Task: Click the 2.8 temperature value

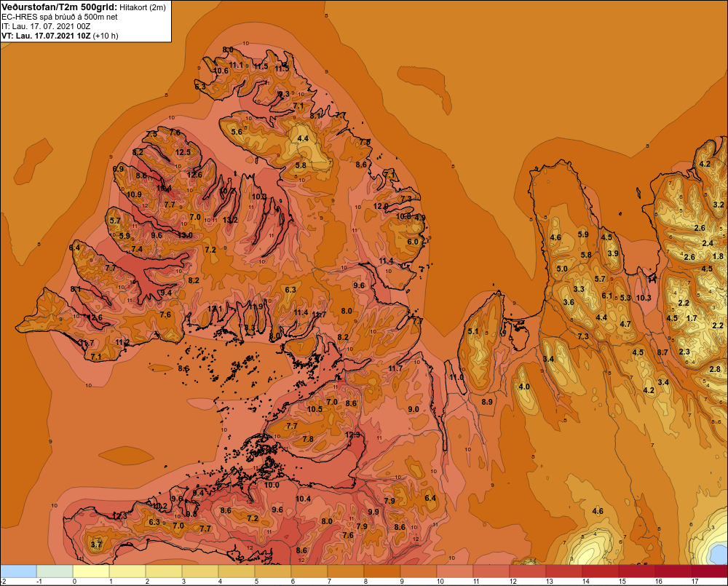Action: pos(716,370)
